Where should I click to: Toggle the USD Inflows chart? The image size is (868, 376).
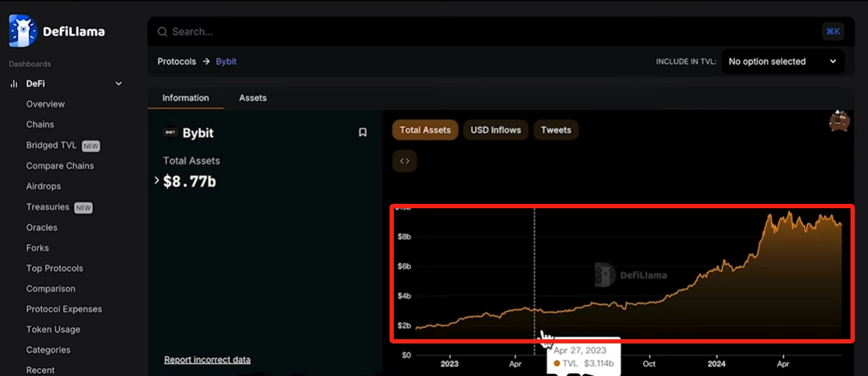coord(496,130)
